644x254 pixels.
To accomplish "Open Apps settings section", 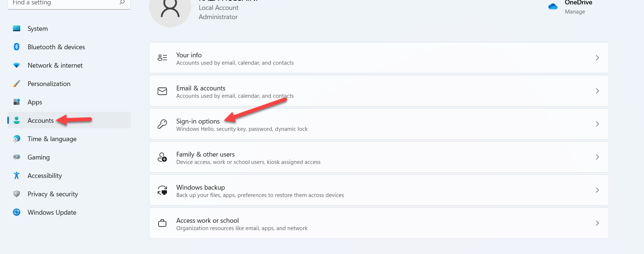I will pos(35,102).
